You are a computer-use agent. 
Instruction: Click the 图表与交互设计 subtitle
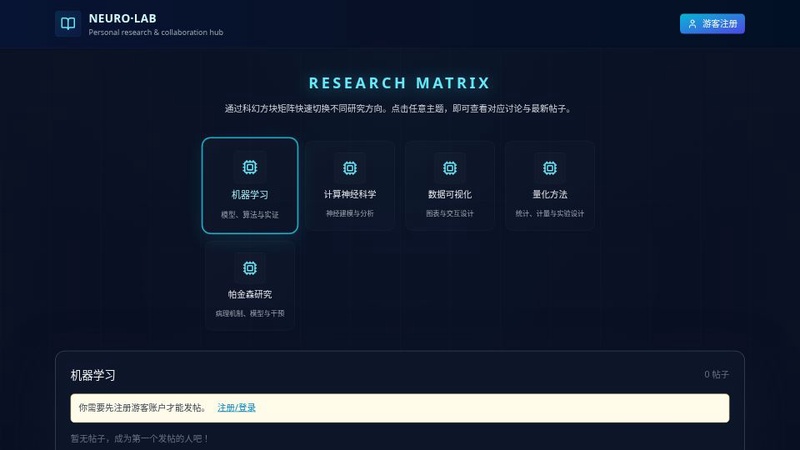coord(449,213)
